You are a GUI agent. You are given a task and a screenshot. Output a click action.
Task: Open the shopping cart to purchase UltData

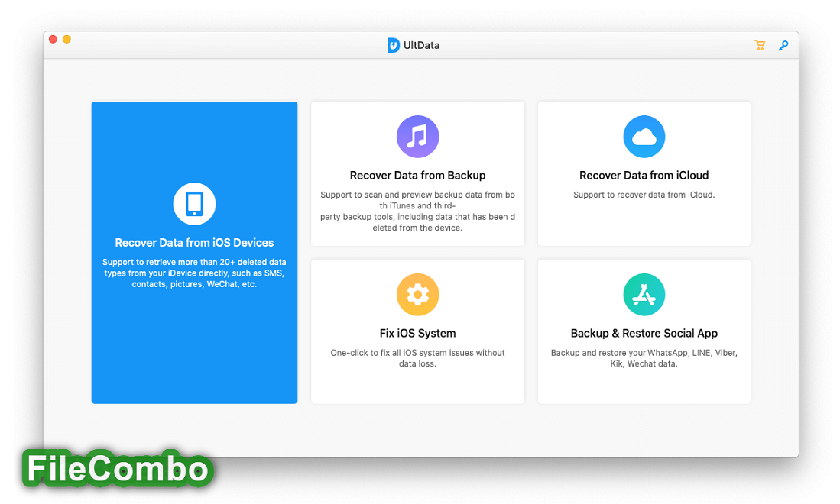pyautogui.click(x=760, y=45)
